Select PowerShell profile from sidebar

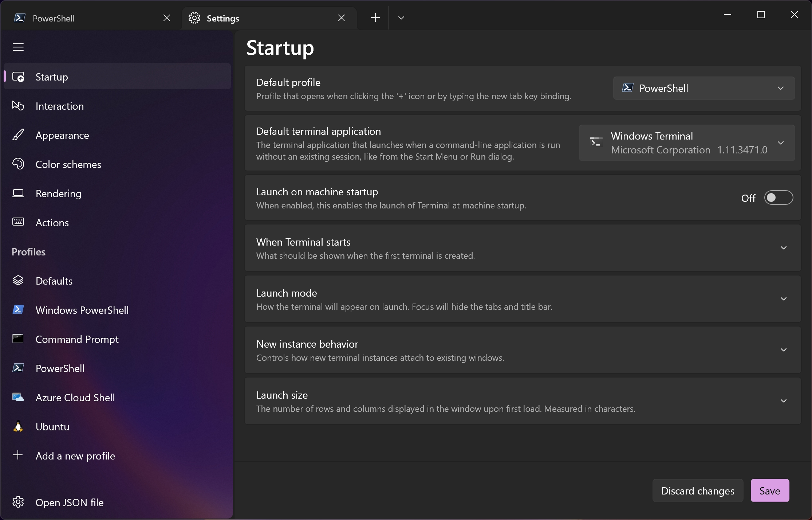60,368
